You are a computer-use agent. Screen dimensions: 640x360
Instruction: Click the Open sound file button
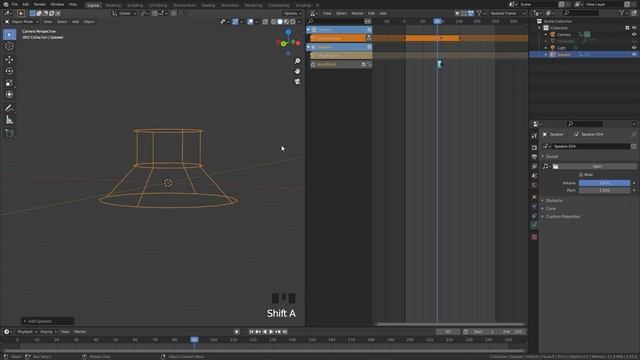(598, 167)
